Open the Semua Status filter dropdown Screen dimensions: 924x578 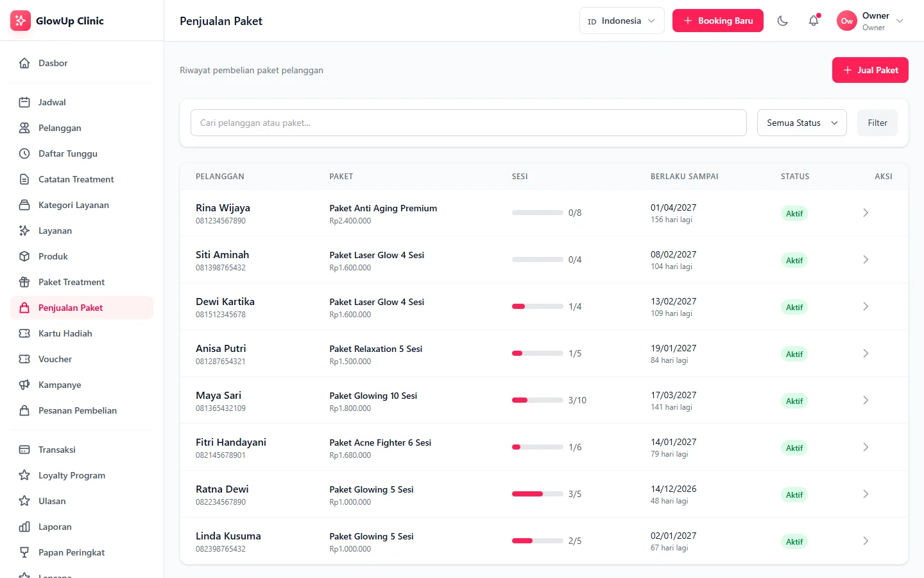point(802,123)
